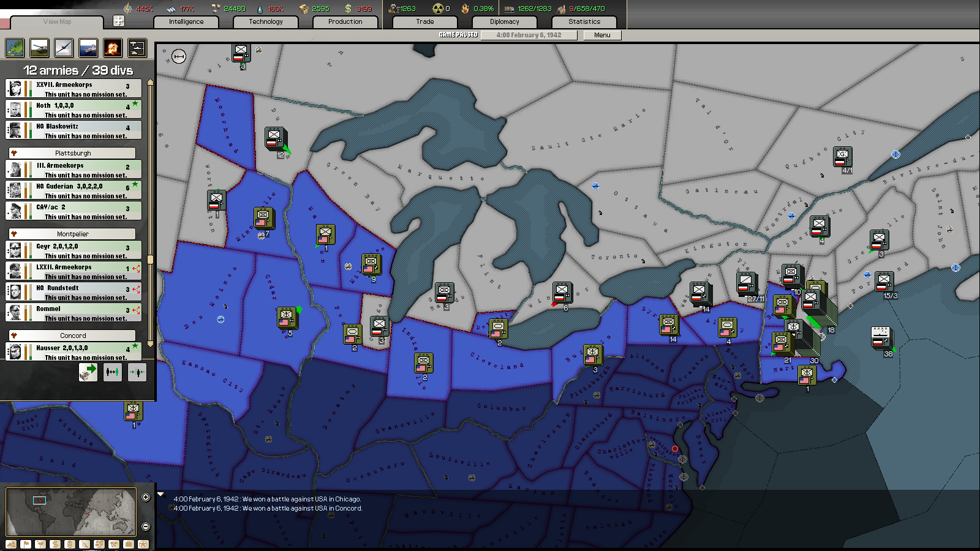This screenshot has height=551, width=980.
Task: Click the Chicago battle won message
Action: coord(267,499)
